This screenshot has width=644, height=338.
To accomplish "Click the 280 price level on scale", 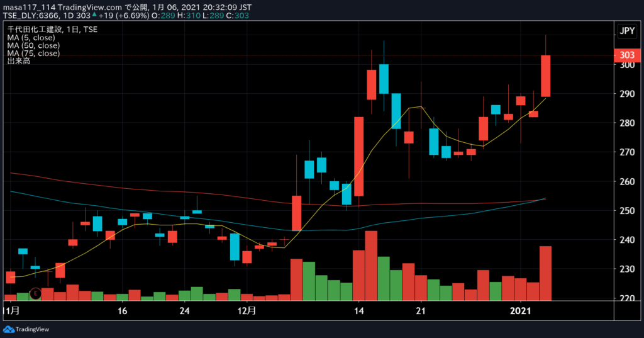I will pyautogui.click(x=627, y=123).
